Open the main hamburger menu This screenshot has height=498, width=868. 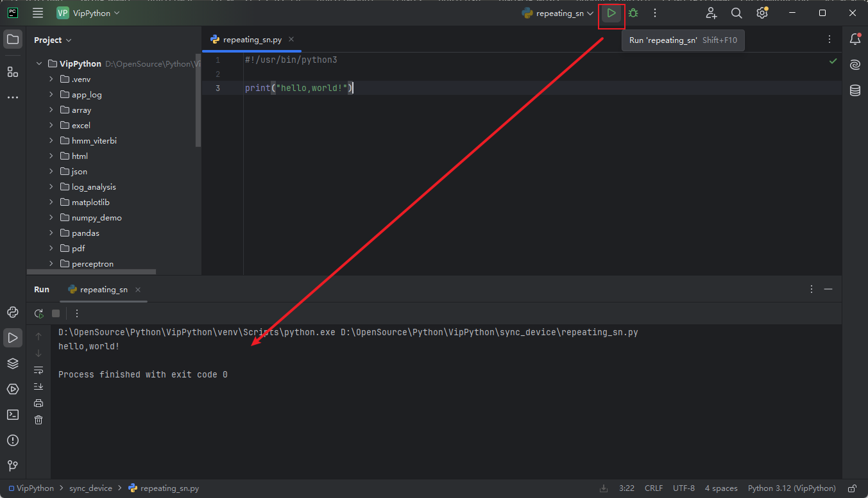tap(38, 13)
